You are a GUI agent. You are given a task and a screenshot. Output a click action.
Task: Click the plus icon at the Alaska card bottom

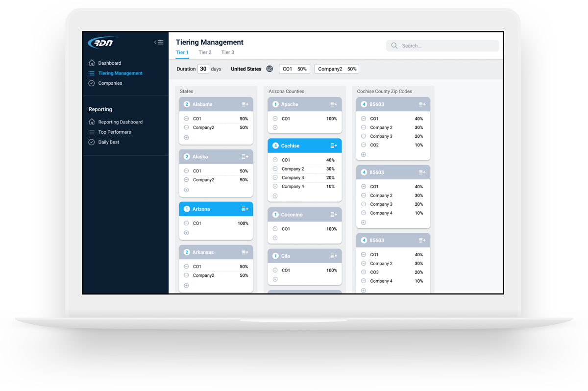pos(186,189)
